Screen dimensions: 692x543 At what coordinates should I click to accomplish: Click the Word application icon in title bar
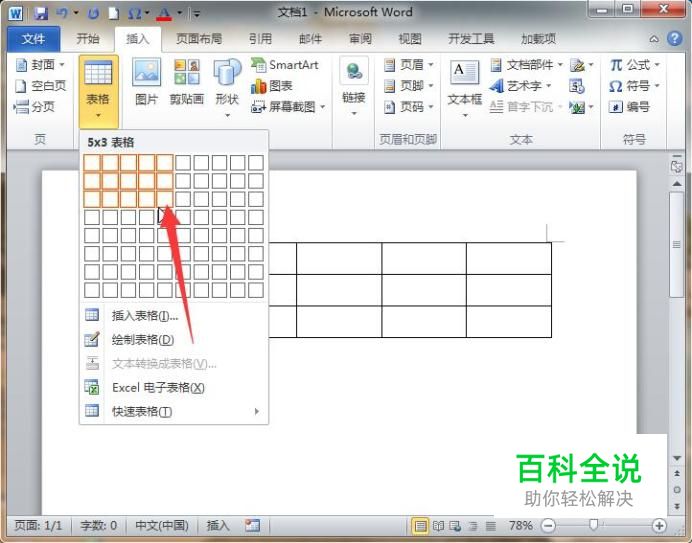(x=16, y=13)
